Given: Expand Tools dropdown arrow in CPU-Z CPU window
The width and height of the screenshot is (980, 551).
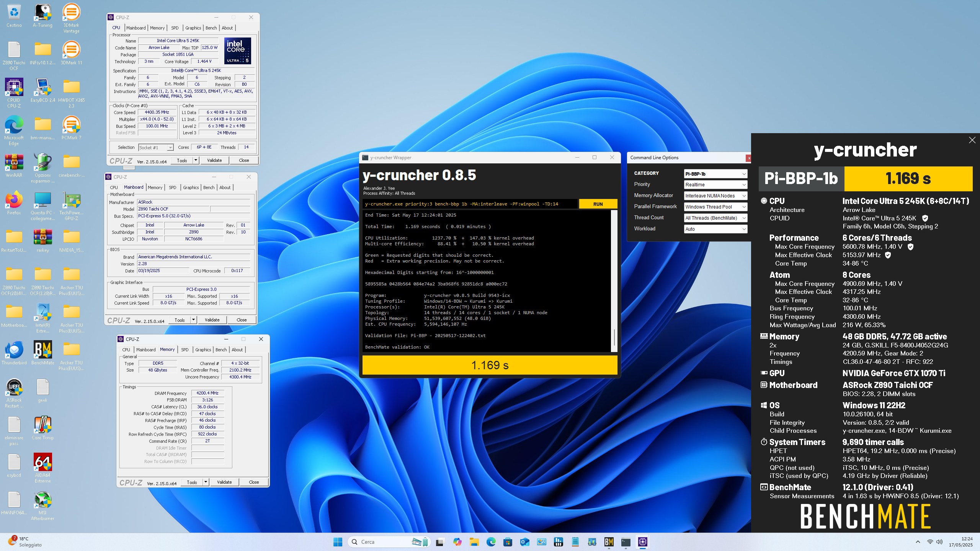Looking at the screenshot, I should [196, 160].
